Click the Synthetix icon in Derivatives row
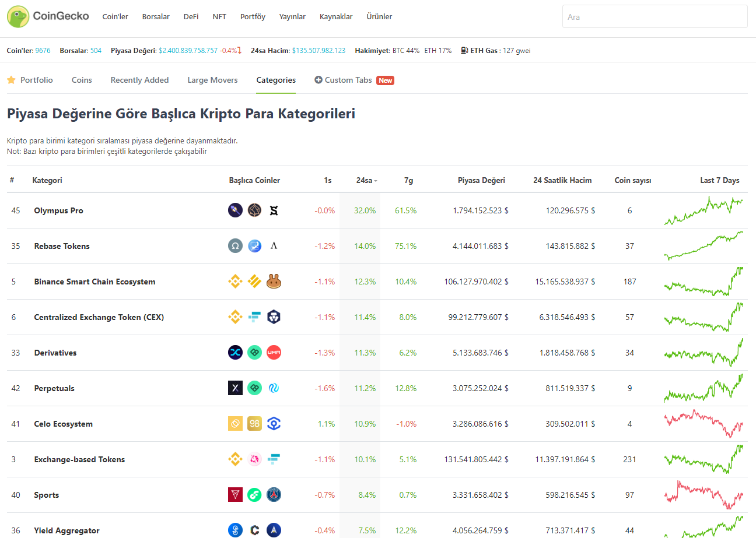756x538 pixels. click(x=235, y=353)
